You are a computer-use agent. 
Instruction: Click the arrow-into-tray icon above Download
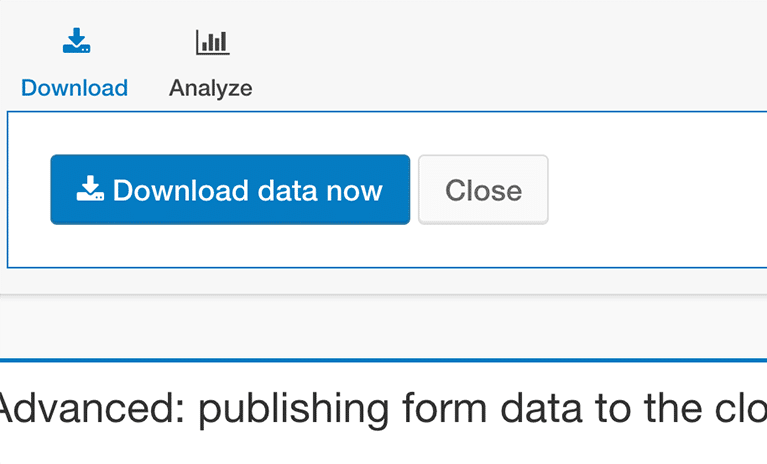[76, 41]
